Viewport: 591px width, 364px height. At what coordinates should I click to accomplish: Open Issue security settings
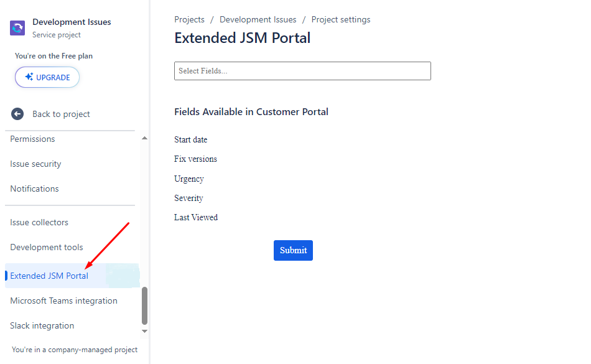35,164
